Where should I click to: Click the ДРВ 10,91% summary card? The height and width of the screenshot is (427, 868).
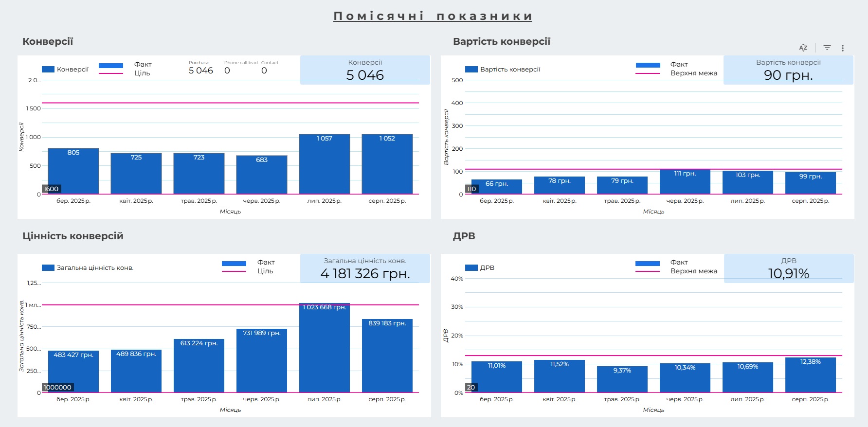(788, 268)
